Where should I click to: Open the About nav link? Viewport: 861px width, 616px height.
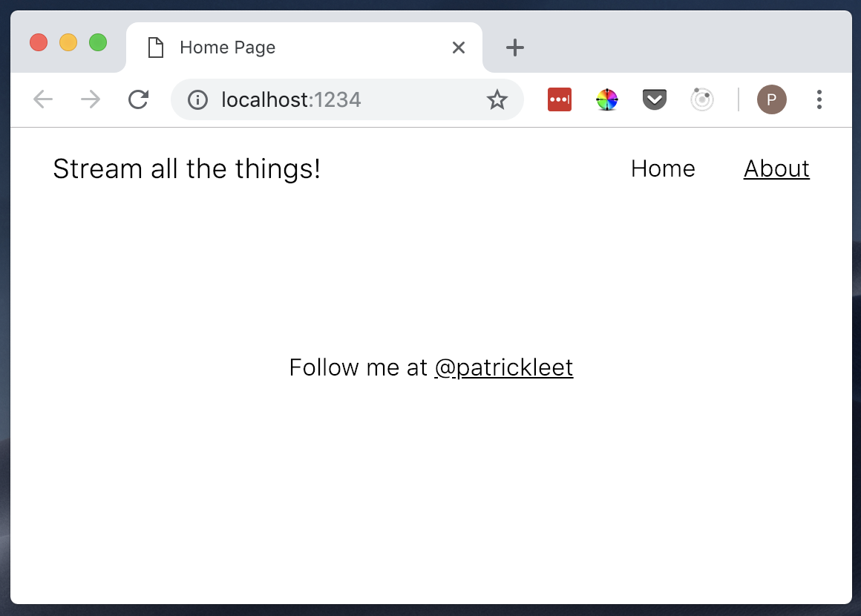[x=776, y=169]
